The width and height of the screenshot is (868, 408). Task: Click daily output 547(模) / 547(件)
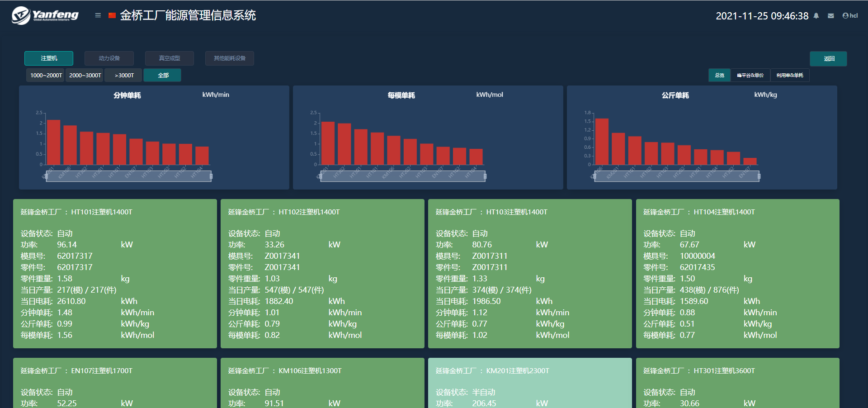pyautogui.click(x=294, y=290)
